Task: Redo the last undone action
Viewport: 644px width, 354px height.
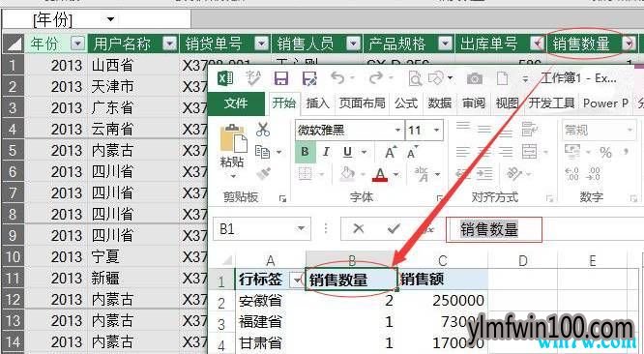Action: tap(376, 77)
